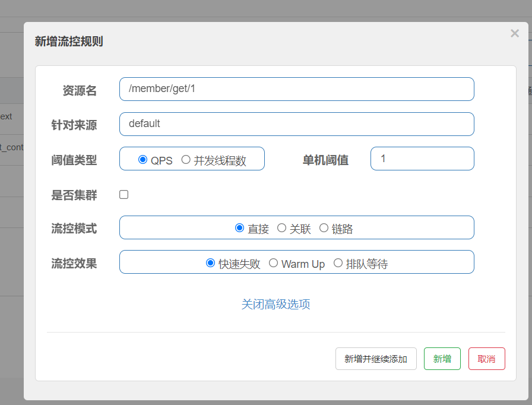Select the QPS threshold type
The width and height of the screenshot is (532, 405).
tap(142, 160)
